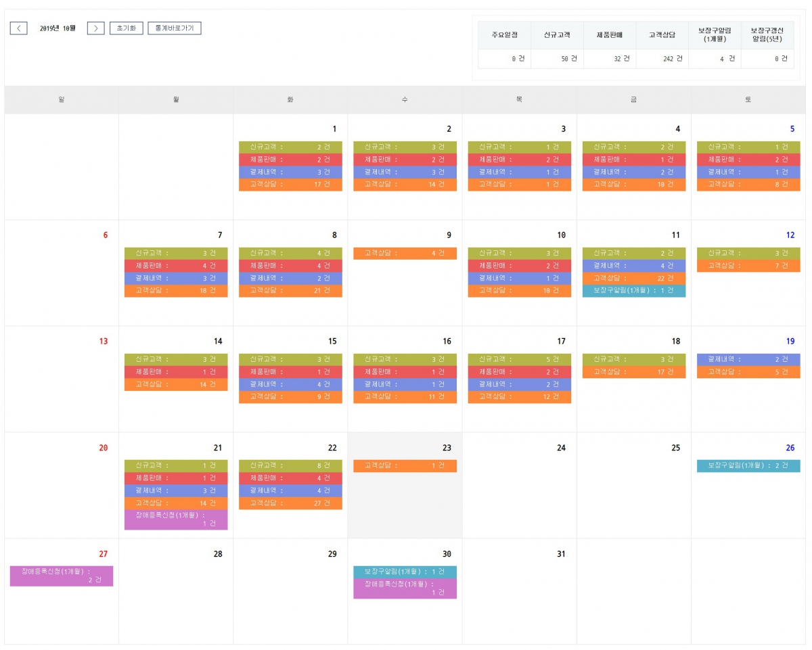
Task: Open 결제내역 entry on October 19
Action: [748, 359]
